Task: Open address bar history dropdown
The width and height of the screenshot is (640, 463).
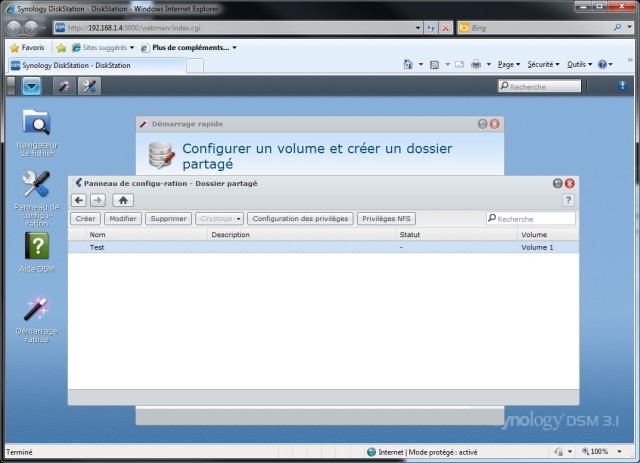Action: [x=418, y=28]
